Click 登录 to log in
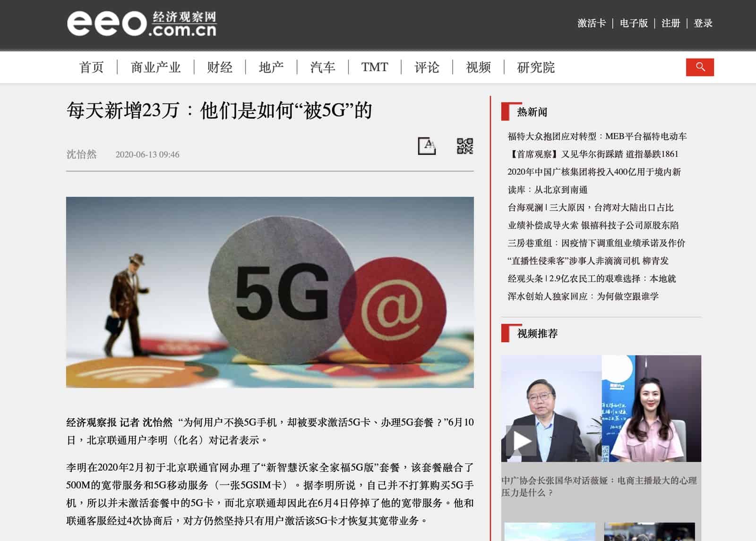The width and height of the screenshot is (756, 541). click(703, 23)
